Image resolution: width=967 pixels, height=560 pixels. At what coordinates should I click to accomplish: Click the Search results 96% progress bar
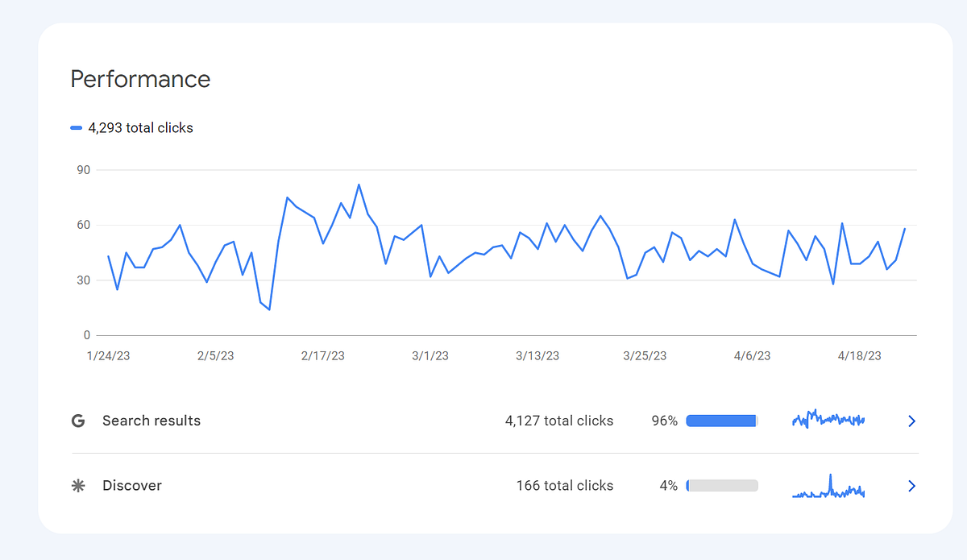722,421
